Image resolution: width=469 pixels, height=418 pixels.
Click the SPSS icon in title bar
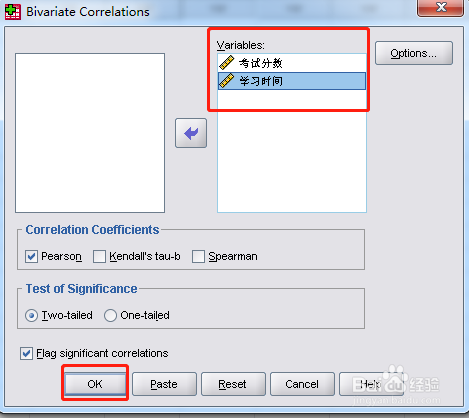(x=13, y=12)
